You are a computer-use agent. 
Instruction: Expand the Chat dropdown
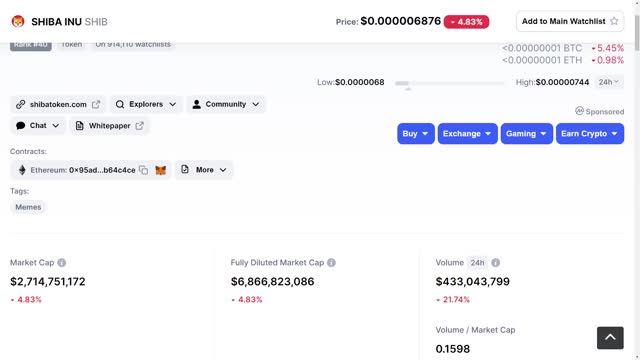[x=38, y=126]
